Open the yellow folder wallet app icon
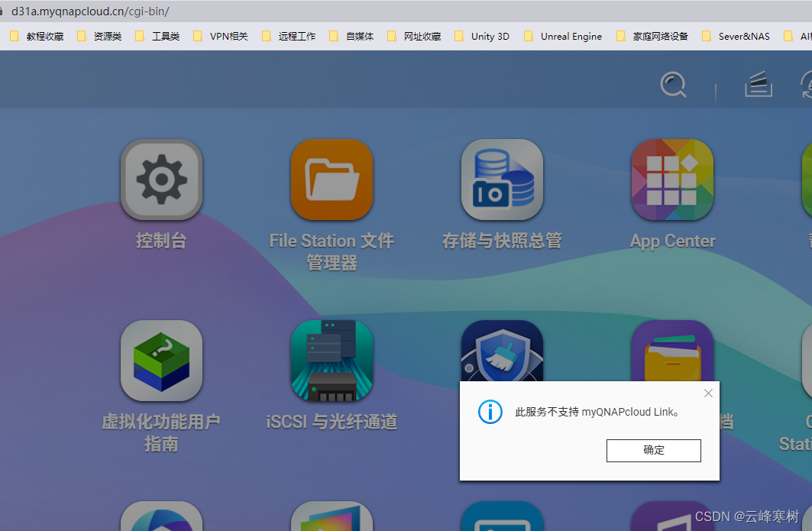812x531 pixels. click(672, 351)
